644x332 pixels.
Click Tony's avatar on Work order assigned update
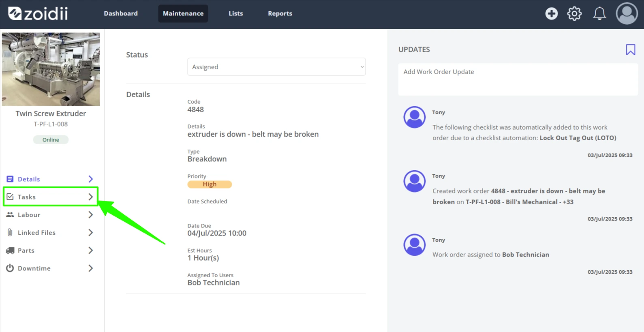414,245
